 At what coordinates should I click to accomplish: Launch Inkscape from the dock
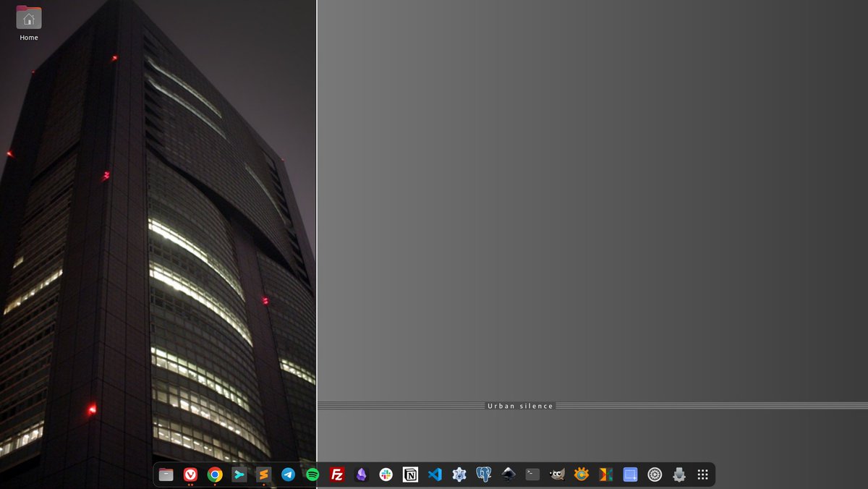coord(509,475)
